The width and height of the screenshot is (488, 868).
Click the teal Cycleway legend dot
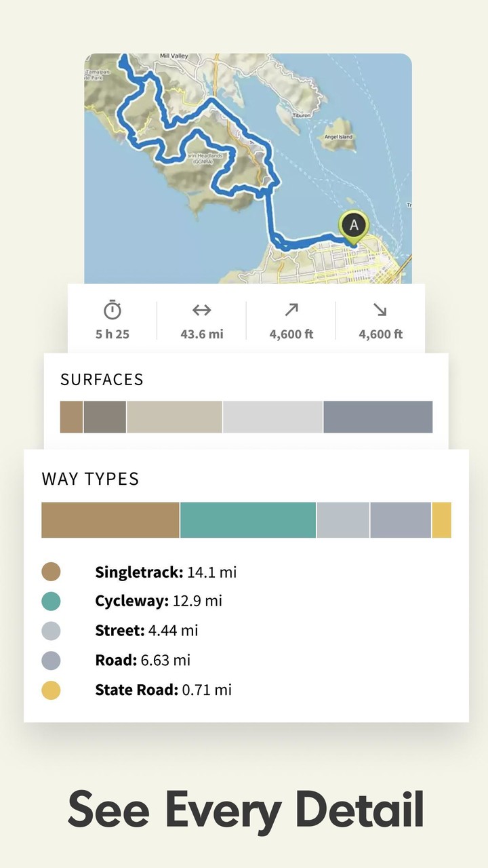pos(51,601)
